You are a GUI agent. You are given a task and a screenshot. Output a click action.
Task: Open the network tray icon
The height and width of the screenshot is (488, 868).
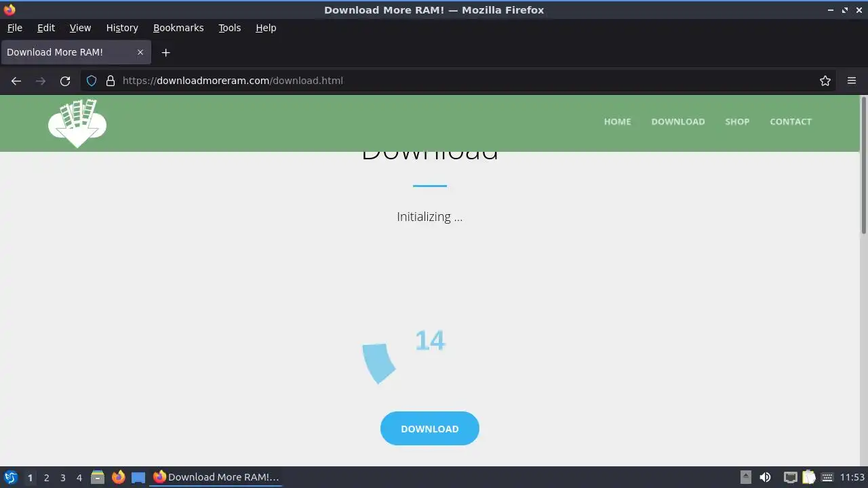pos(790,477)
